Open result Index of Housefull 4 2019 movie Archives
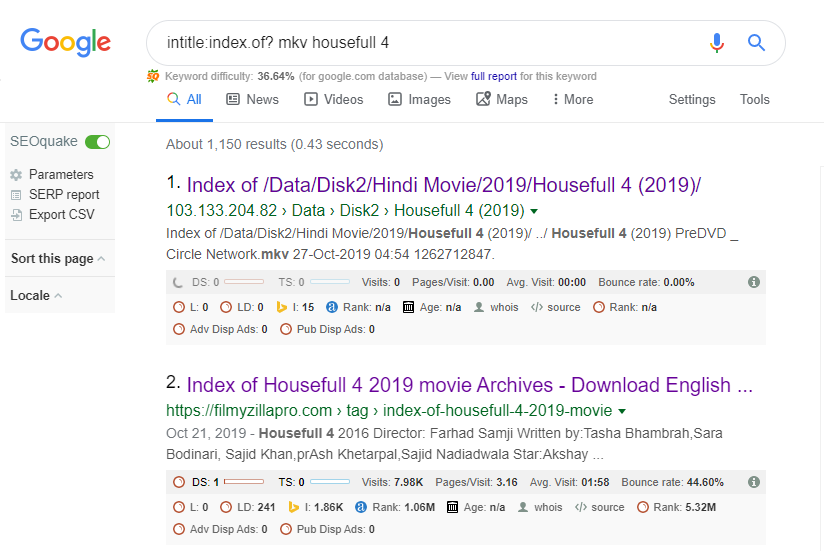The width and height of the screenshot is (824, 551). pos(470,385)
